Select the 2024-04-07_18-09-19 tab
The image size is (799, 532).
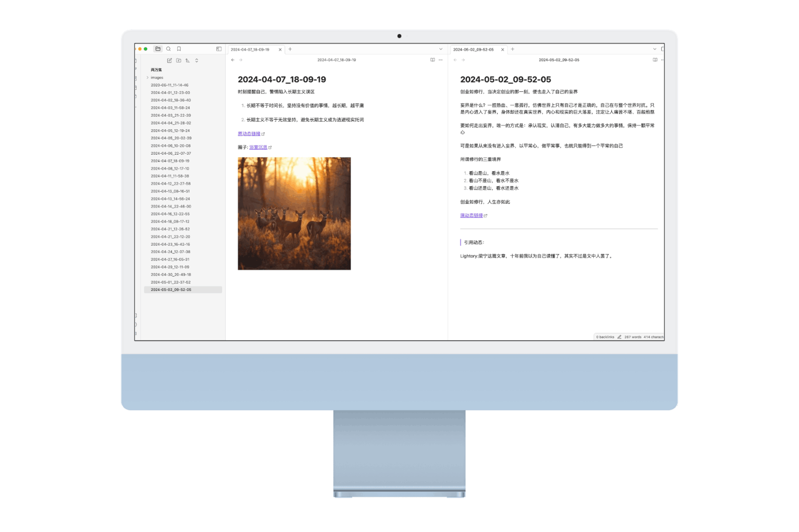click(250, 49)
